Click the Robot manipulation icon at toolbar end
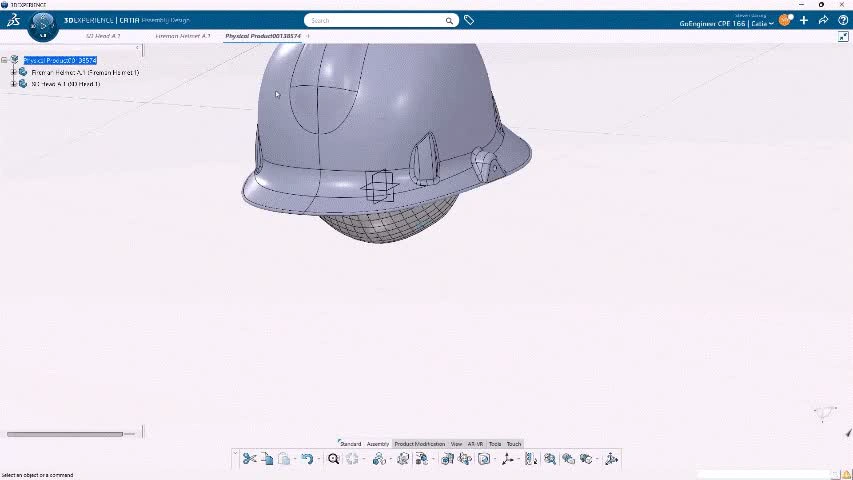 click(611, 459)
